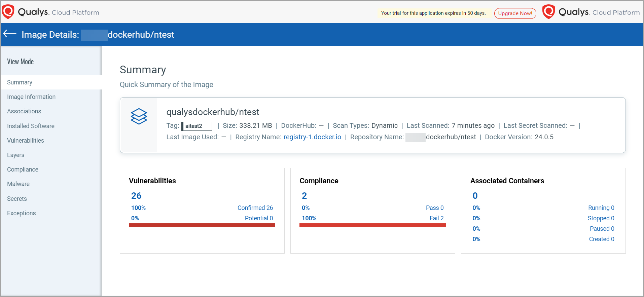The width and height of the screenshot is (644, 297).
Task: Click Running 0 link
Action: coord(601,208)
